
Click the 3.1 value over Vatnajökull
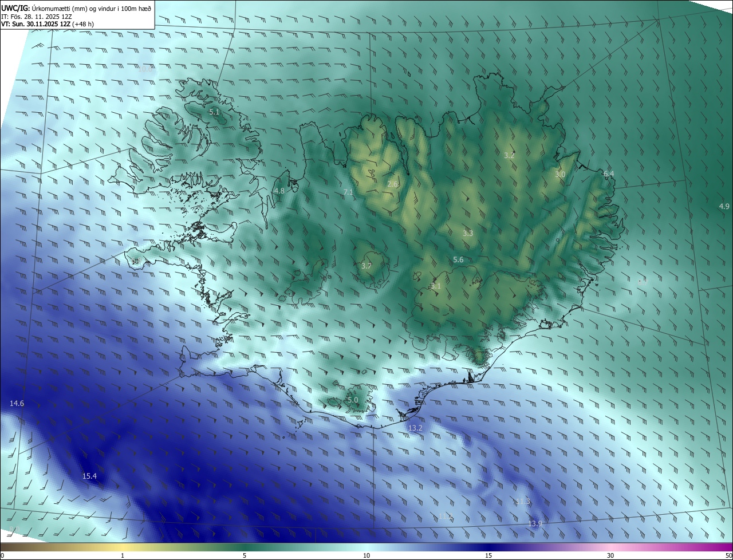pyautogui.click(x=436, y=286)
